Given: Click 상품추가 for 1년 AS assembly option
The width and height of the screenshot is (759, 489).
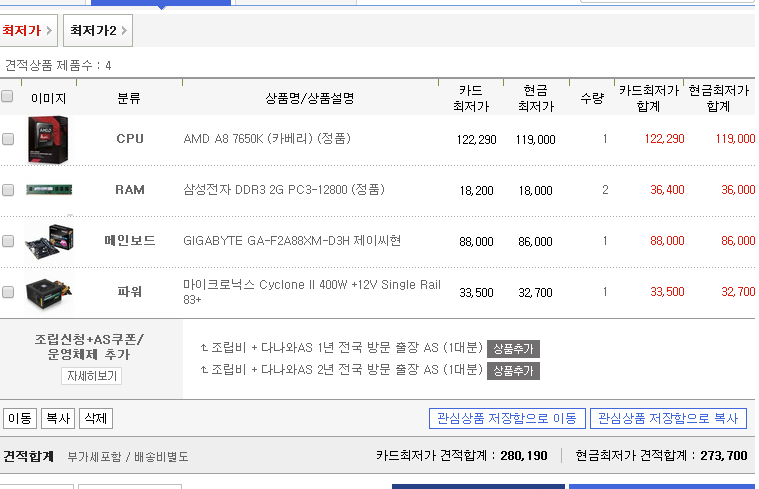Looking at the screenshot, I should [x=513, y=349].
